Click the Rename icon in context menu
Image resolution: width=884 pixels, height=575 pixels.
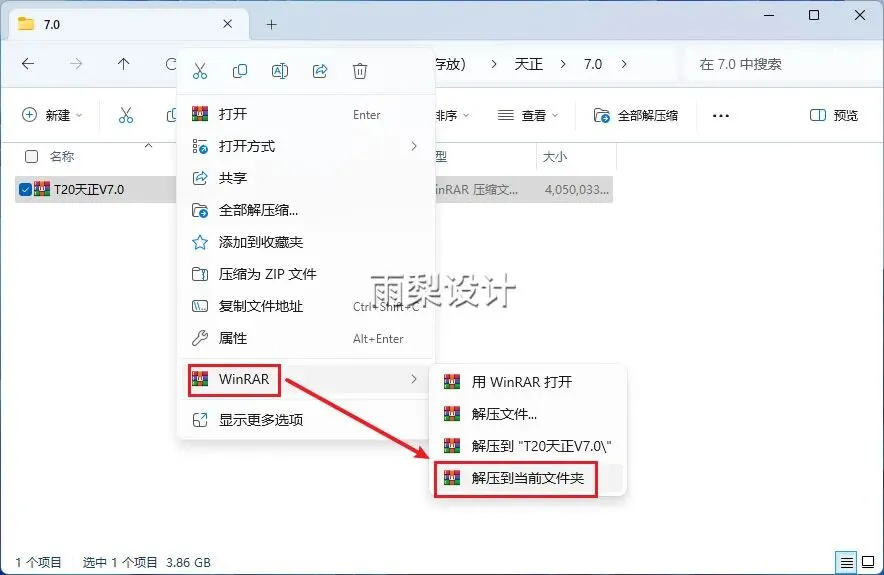tap(280, 71)
